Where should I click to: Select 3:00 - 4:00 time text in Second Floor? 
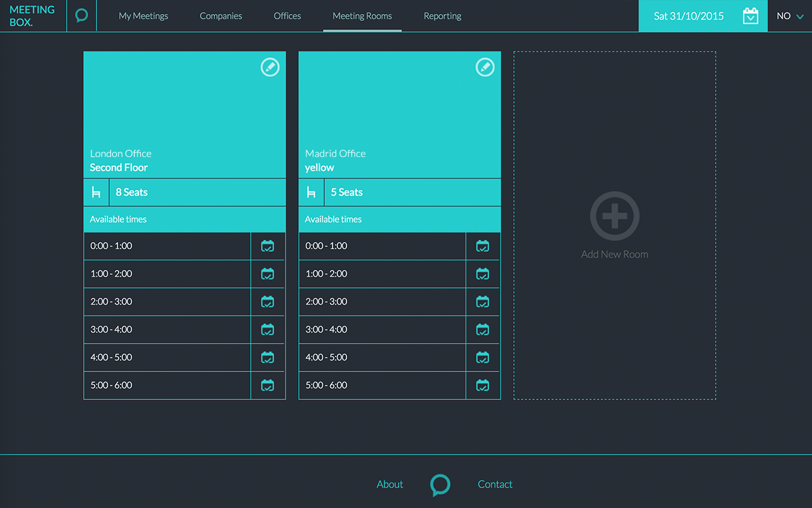click(x=111, y=330)
